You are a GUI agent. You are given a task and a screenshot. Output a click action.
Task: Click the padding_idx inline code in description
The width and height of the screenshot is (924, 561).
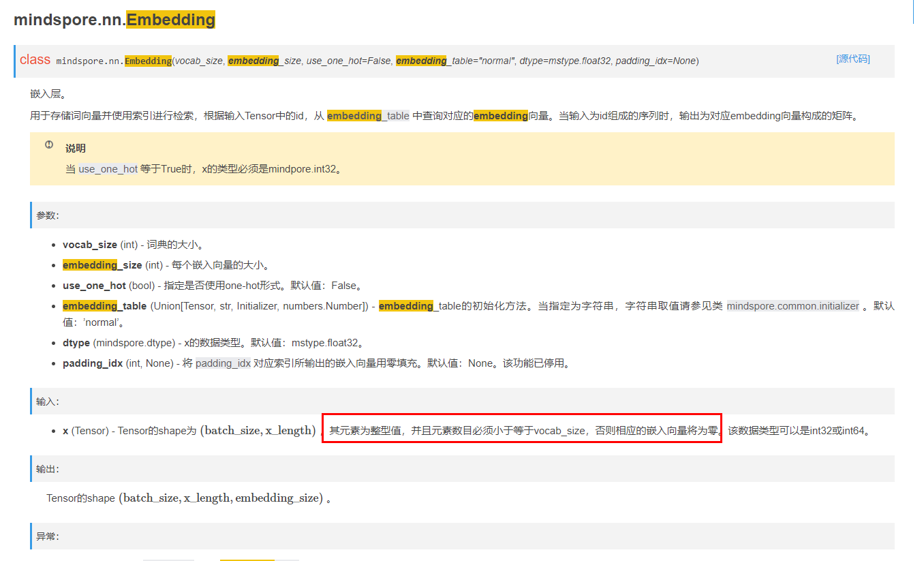point(224,363)
